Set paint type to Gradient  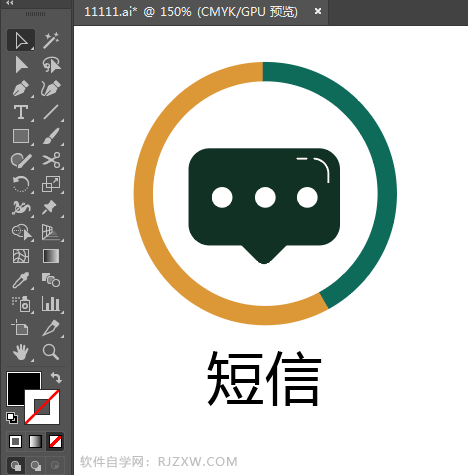click(x=35, y=441)
